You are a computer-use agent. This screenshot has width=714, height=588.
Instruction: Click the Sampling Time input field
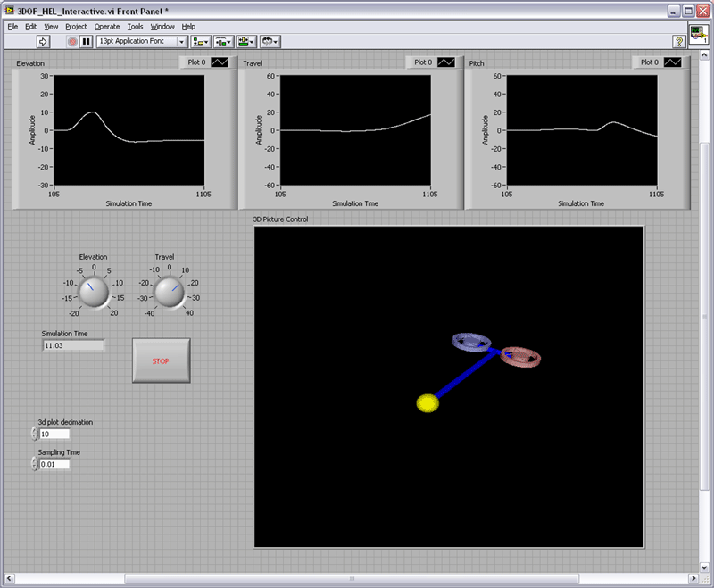coord(54,464)
